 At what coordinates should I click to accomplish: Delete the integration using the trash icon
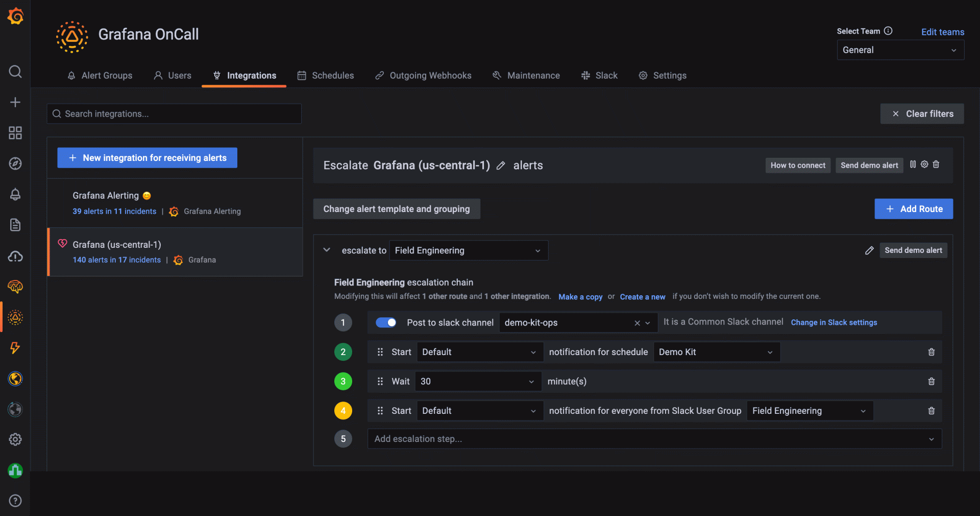pyautogui.click(x=936, y=165)
